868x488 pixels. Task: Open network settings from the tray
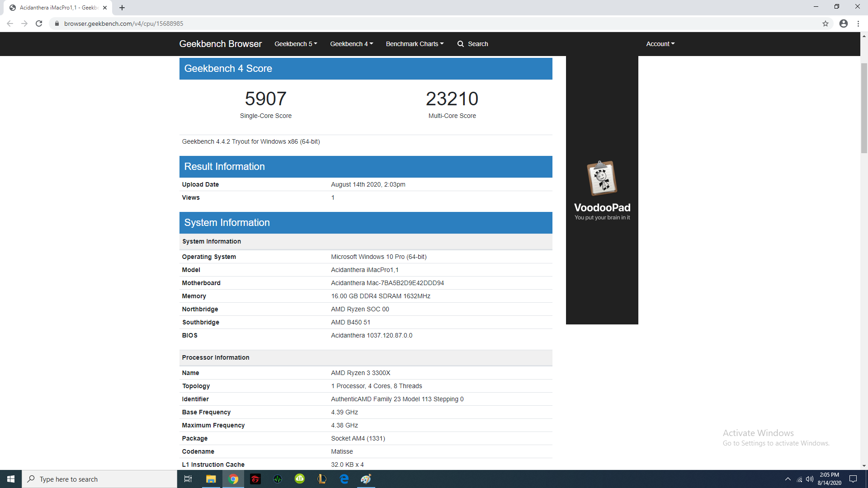pyautogui.click(x=799, y=479)
